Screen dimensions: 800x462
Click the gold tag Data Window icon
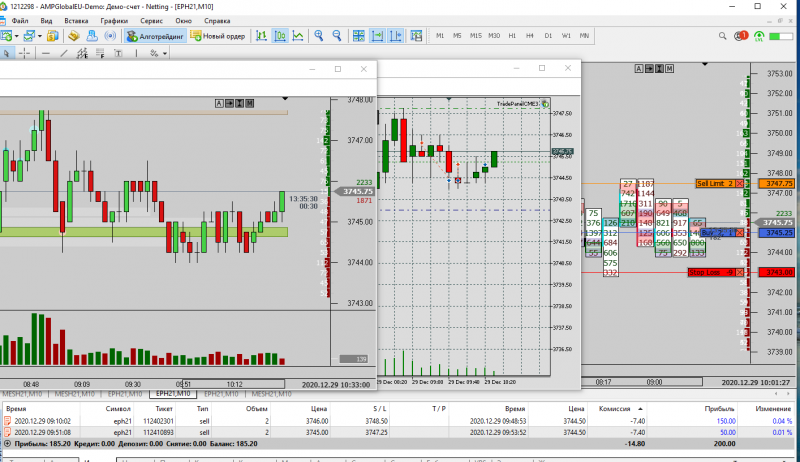click(73, 36)
